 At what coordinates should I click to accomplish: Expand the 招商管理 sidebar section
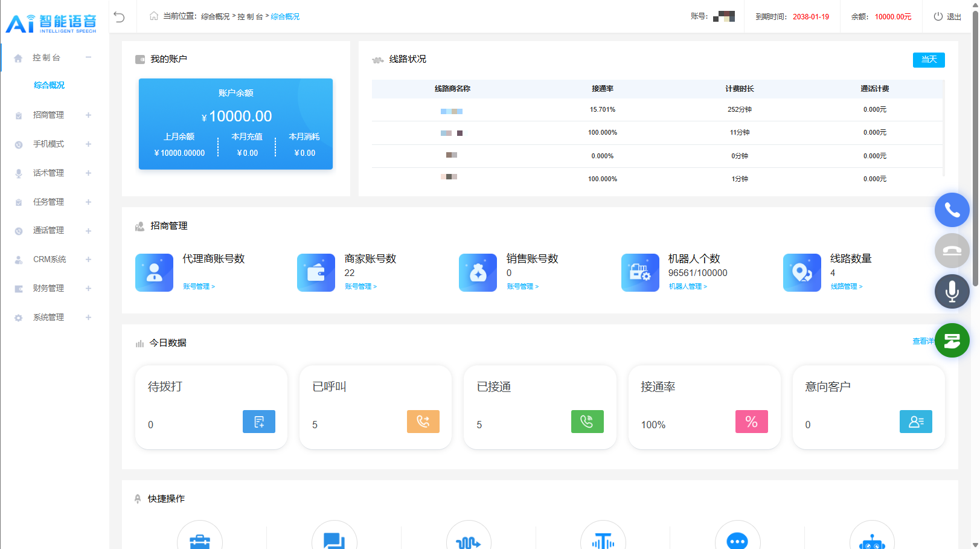coord(89,115)
